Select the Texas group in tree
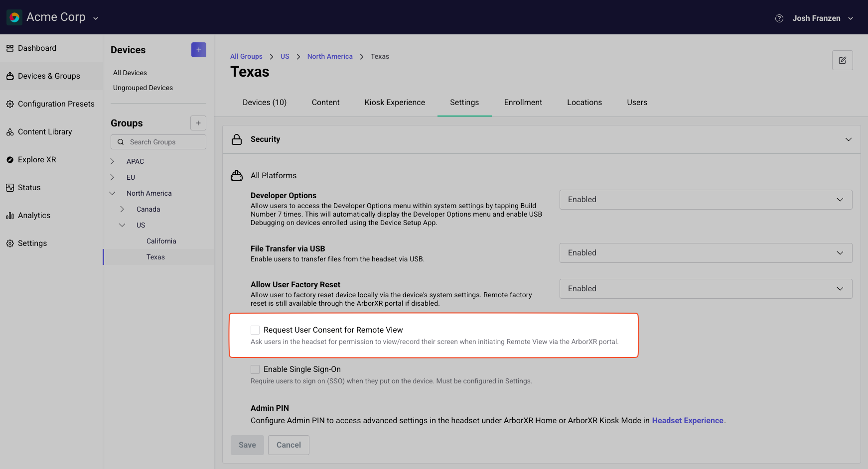 click(x=155, y=257)
